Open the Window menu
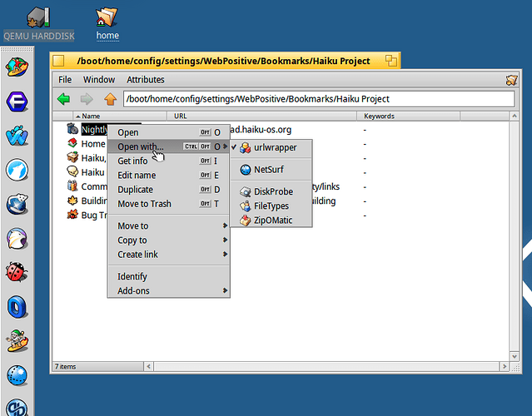Image resolution: width=532 pixels, height=416 pixels. click(99, 80)
